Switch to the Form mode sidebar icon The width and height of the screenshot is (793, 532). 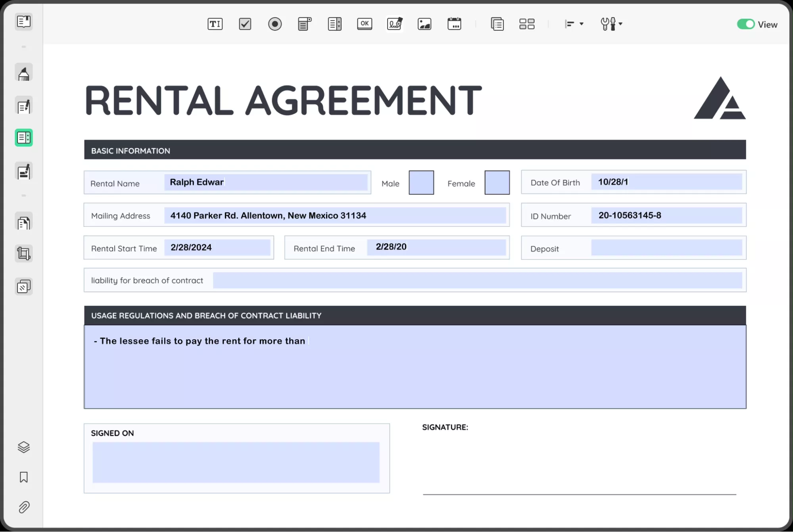[x=24, y=138]
